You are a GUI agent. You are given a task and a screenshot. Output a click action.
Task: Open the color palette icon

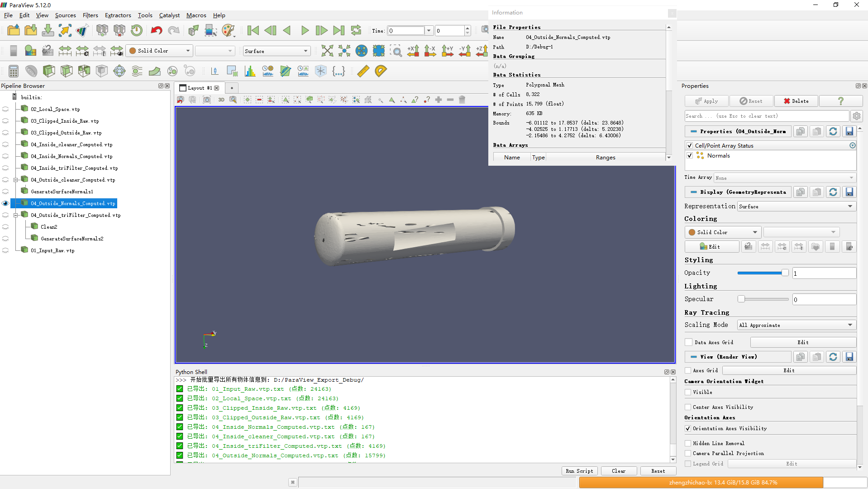229,31
